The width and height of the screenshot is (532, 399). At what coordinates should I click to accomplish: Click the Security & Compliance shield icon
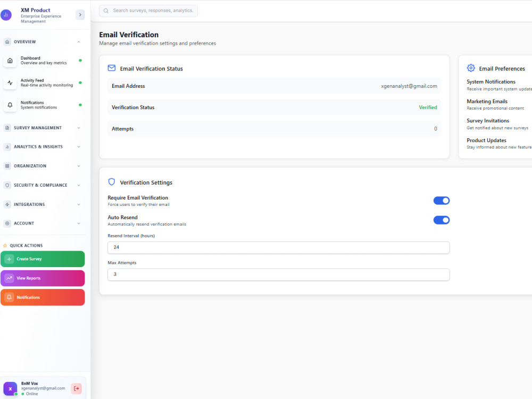point(7,185)
